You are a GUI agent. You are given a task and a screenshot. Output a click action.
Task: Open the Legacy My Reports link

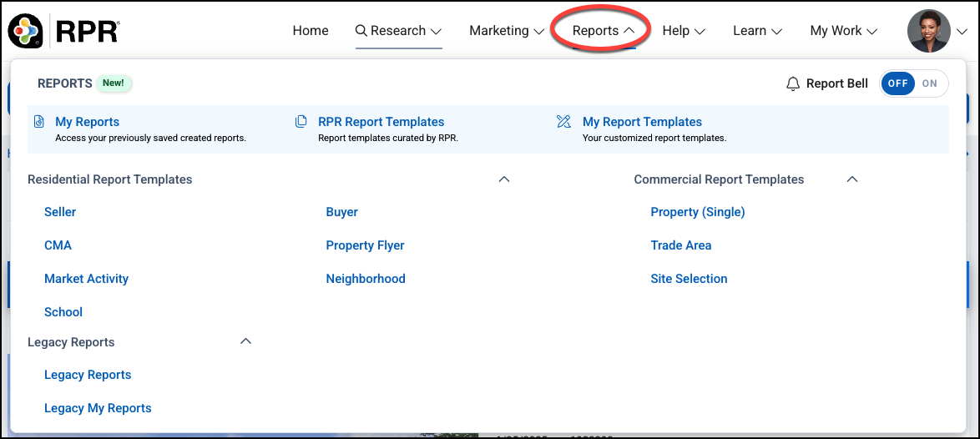pyautogui.click(x=99, y=408)
